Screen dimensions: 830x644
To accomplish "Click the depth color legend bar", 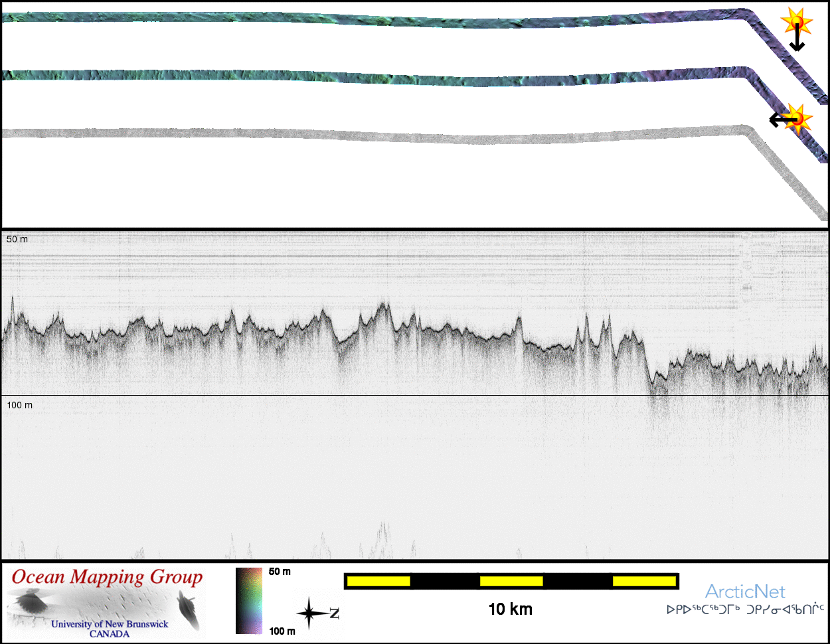I will pyautogui.click(x=249, y=601).
